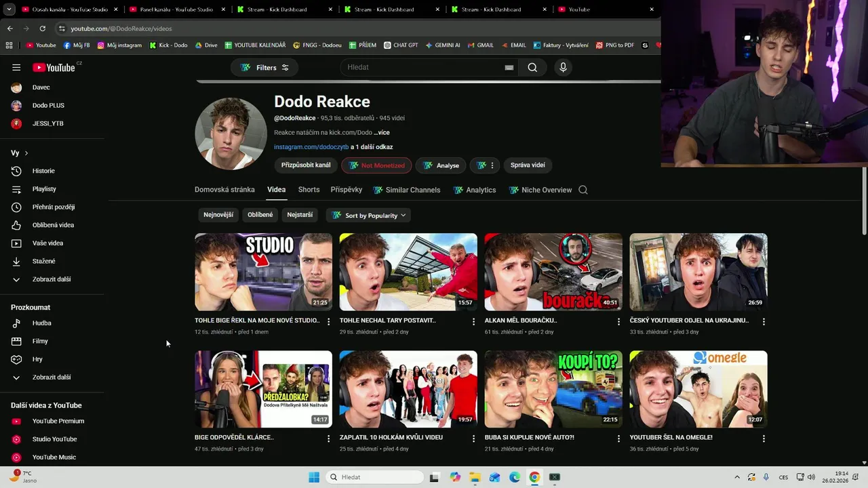
Task: Open GEMINI AI bookmark
Action: [x=443, y=45]
